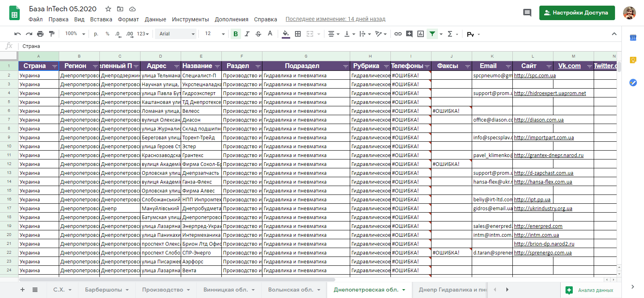Open filter dropdown on Страна column
This screenshot has height=298, width=644.
pos(55,66)
